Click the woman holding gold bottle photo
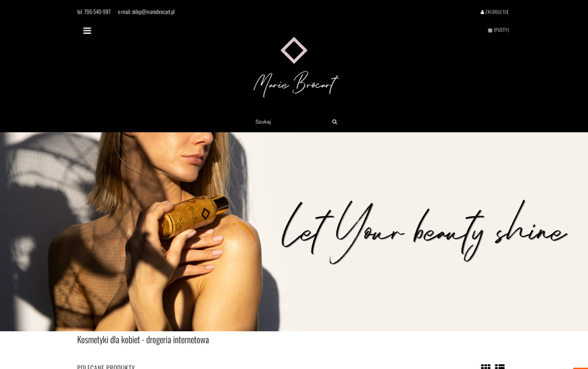Viewport: 588px width, 369px height. [139, 232]
